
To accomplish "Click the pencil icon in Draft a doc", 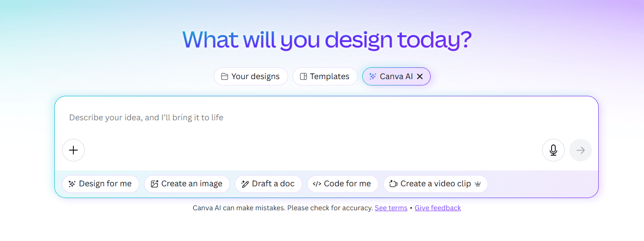I will click(x=245, y=184).
